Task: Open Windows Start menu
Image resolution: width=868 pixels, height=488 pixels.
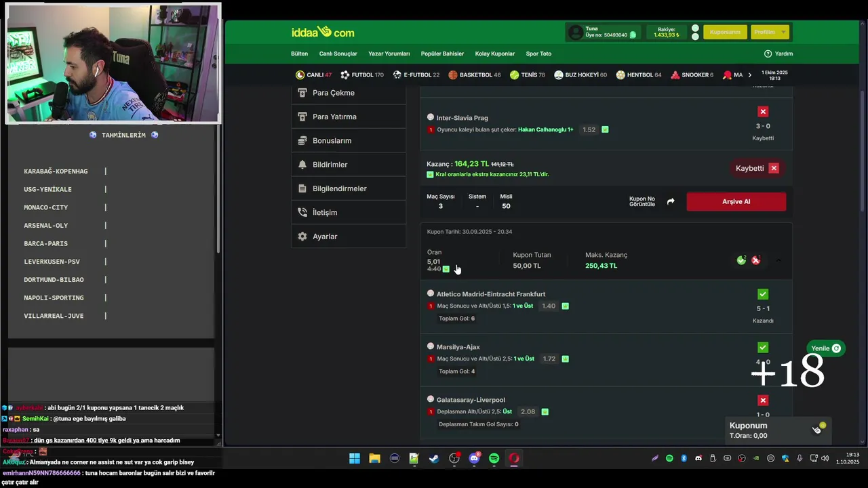Action: tap(355, 458)
